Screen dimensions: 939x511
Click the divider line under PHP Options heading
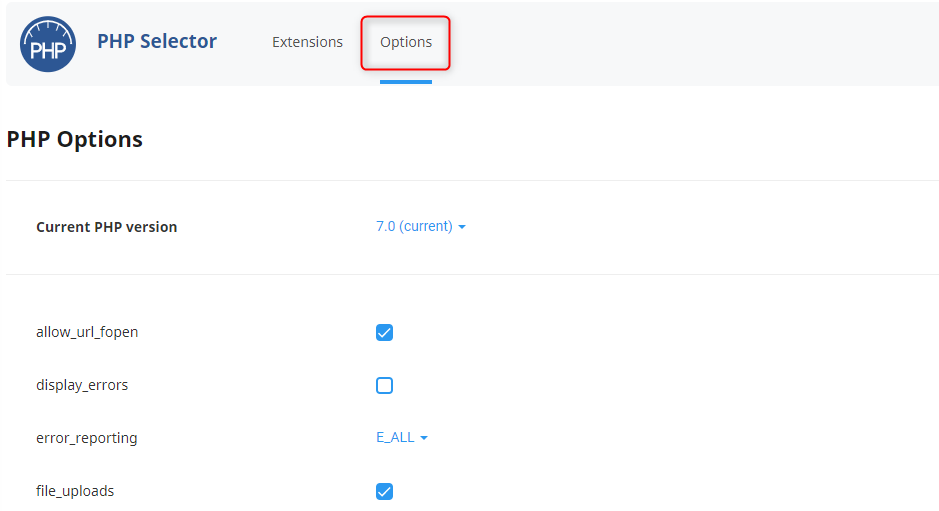pyautogui.click(x=472, y=180)
